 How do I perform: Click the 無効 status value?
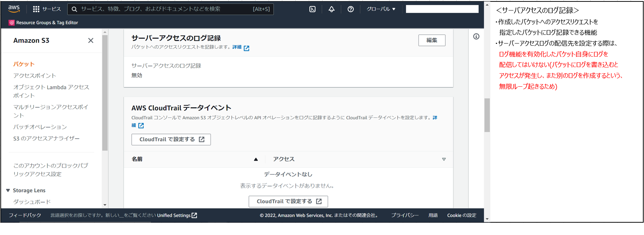point(137,75)
